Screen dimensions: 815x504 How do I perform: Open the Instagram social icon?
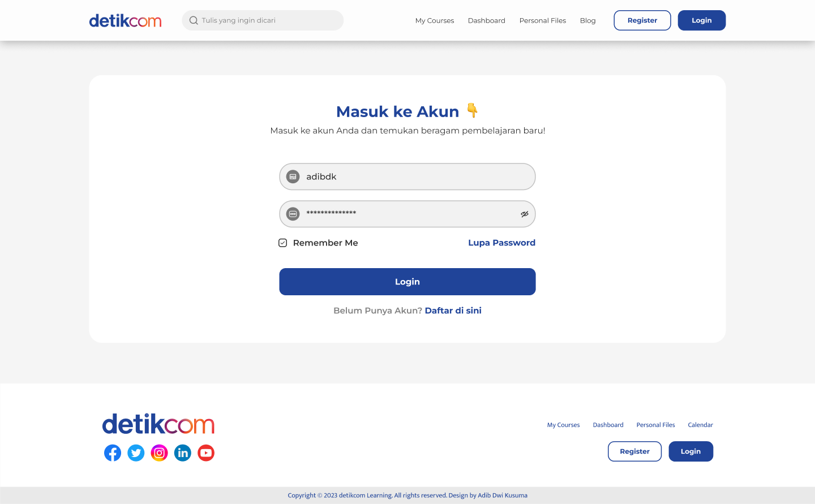(160, 453)
